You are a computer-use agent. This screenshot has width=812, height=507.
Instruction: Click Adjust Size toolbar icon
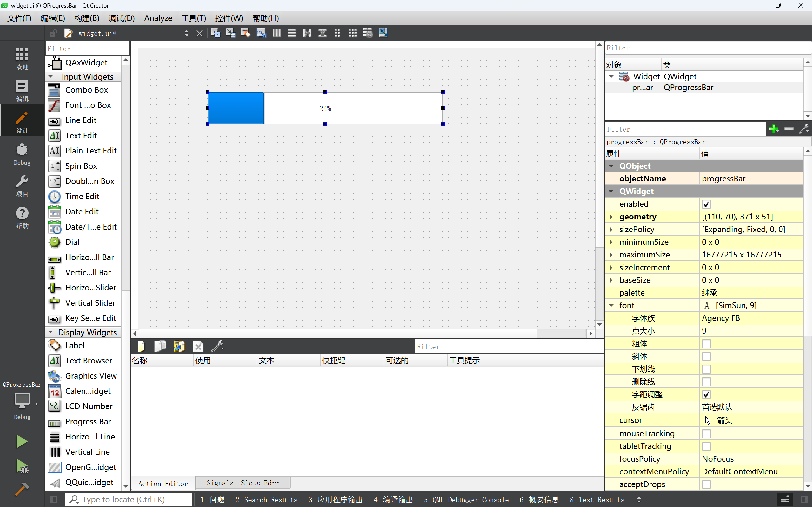point(383,33)
